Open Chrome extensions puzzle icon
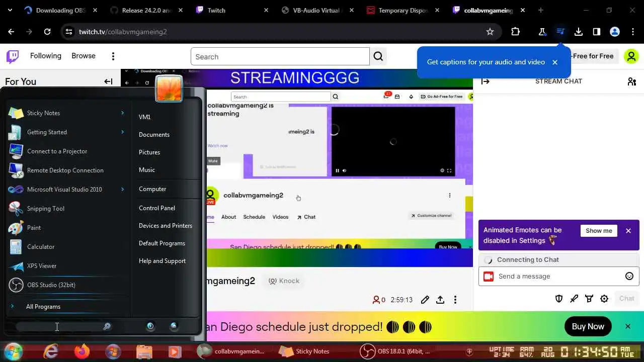Image resolution: width=644 pixels, height=362 pixels. coord(515,32)
